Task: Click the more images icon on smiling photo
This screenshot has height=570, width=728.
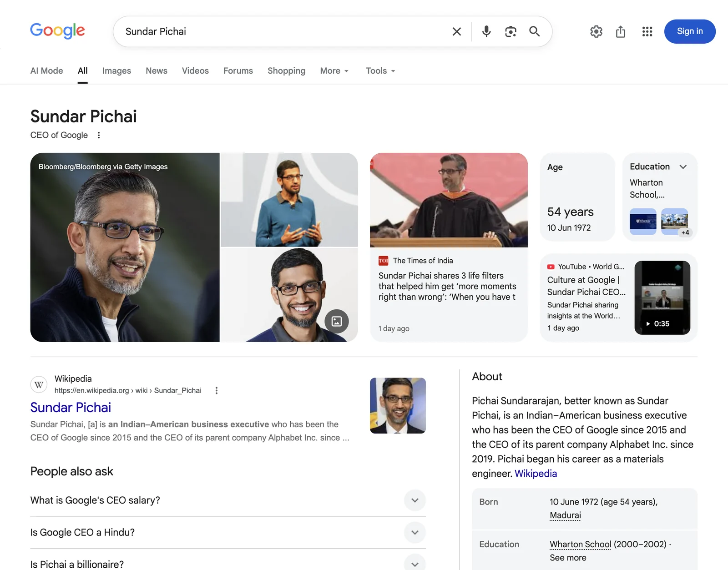Action: pos(337,321)
